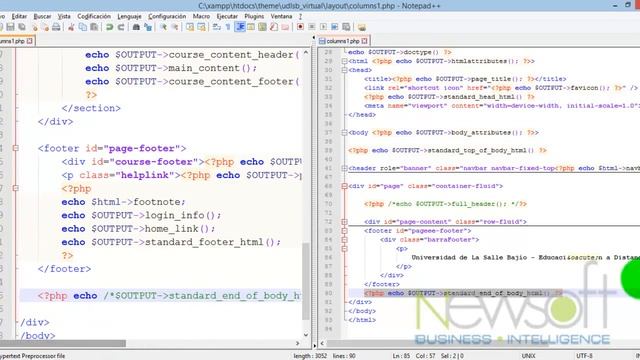
Task: Click UTF-8 encoding in status bar
Action: tap(584, 356)
